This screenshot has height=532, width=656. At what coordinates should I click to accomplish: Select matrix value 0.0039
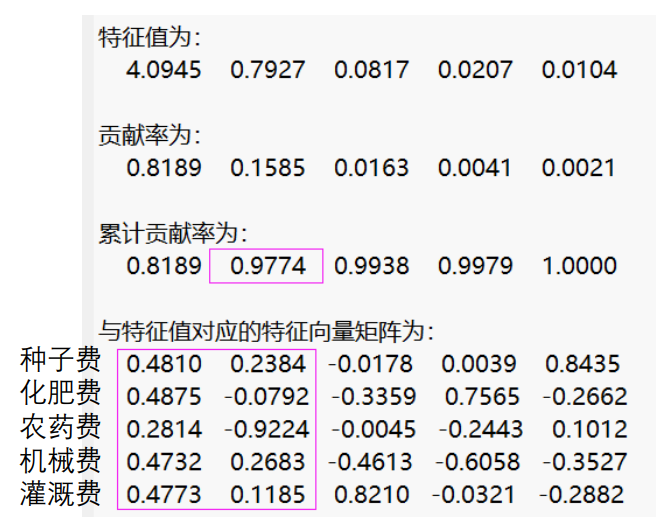click(479, 364)
